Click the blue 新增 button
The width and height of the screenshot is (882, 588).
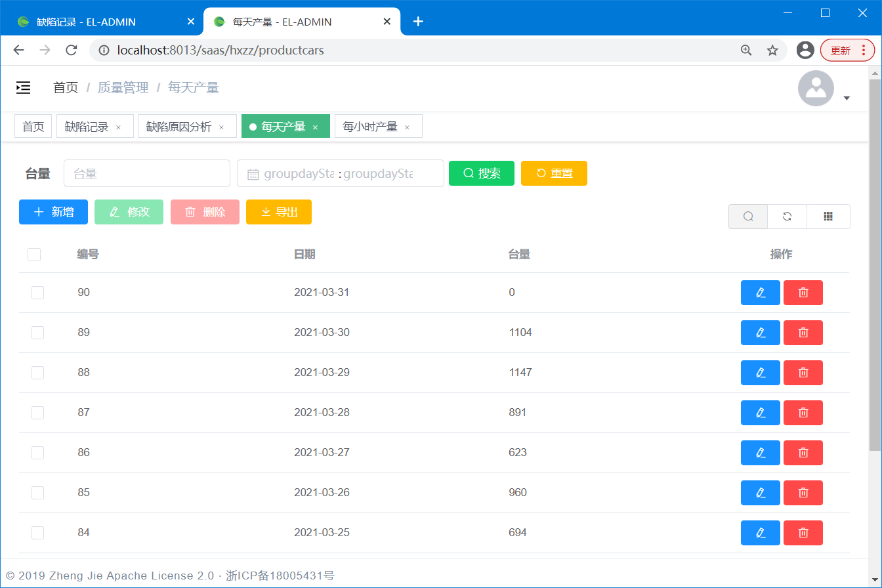pos(53,212)
